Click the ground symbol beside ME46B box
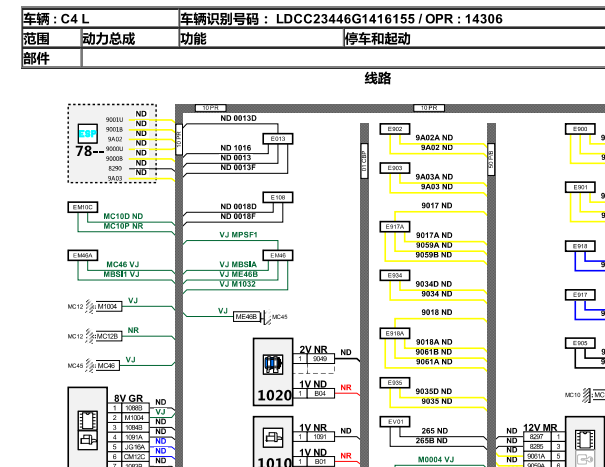Screen dimensions: 605x467 click(x=267, y=317)
